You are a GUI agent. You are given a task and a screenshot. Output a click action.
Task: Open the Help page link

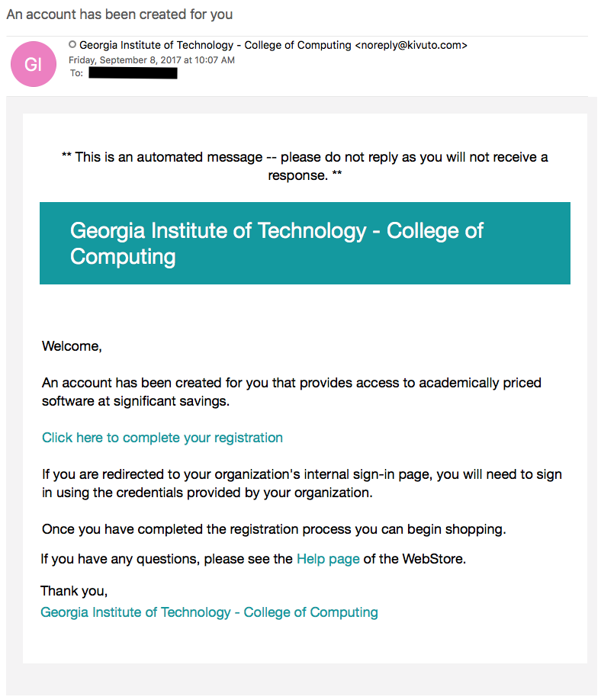328,559
